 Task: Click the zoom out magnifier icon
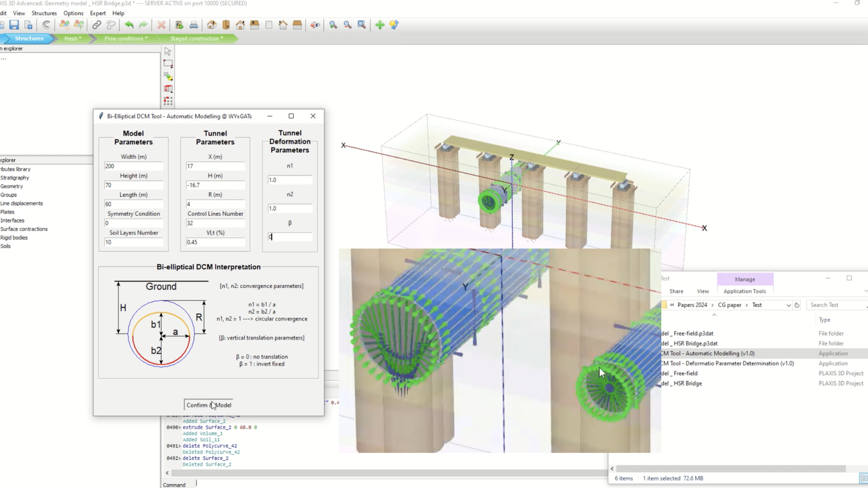click(348, 25)
